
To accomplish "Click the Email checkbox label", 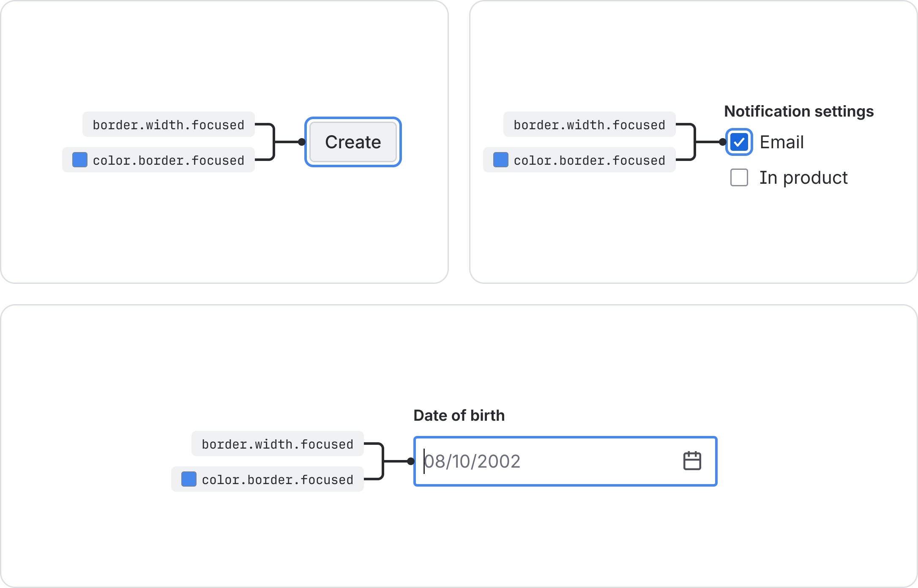I will pos(781,142).
